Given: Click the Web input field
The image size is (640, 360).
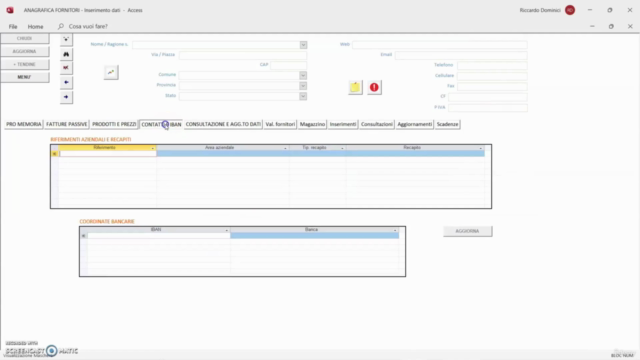Looking at the screenshot, I should (x=440, y=44).
